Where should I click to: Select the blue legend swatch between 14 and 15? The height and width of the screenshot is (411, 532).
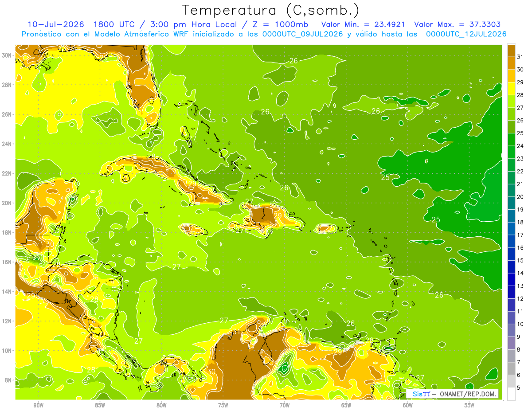click(x=511, y=266)
